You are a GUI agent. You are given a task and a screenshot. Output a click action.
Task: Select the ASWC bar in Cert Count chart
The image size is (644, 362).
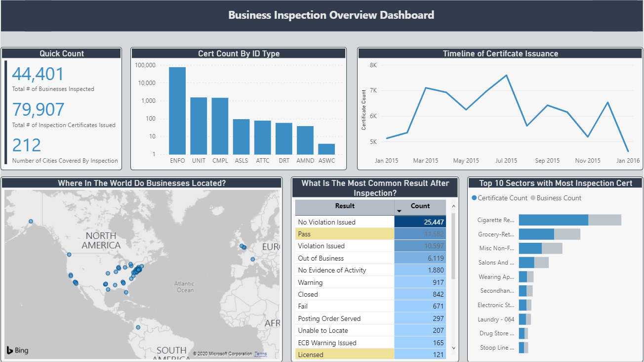(x=326, y=149)
